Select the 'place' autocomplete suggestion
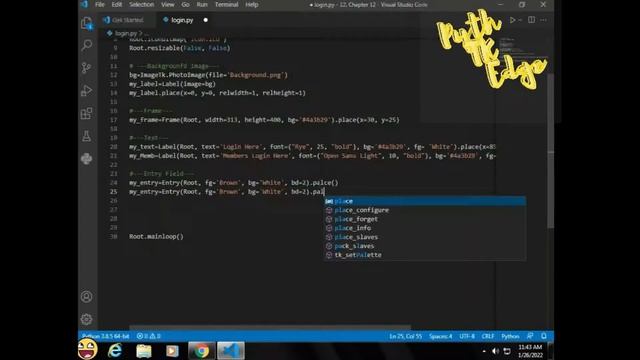 coord(425,201)
